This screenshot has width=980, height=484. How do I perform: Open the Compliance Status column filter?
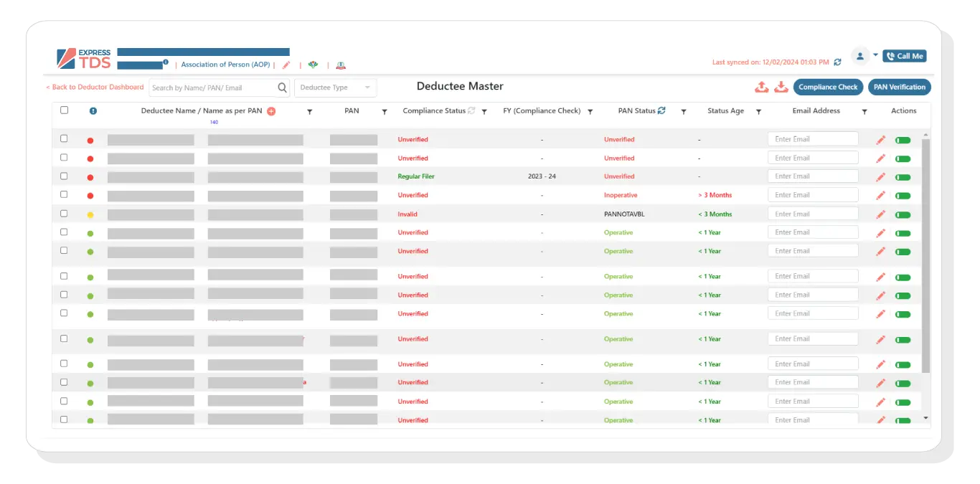(485, 111)
